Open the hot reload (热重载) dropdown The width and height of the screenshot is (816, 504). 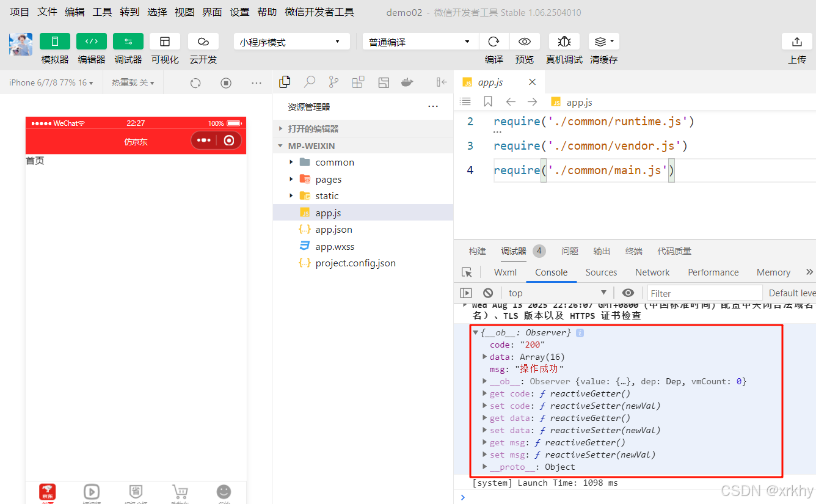tap(133, 82)
